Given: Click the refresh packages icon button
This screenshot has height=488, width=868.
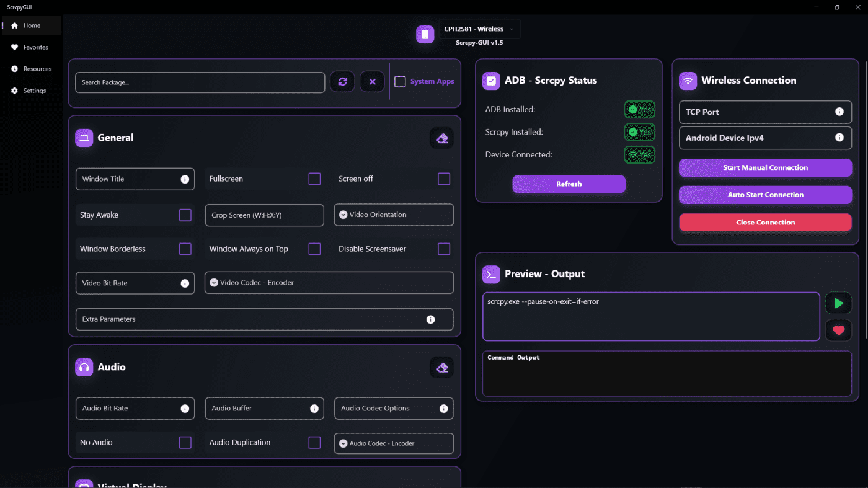Looking at the screenshot, I should click(x=342, y=82).
